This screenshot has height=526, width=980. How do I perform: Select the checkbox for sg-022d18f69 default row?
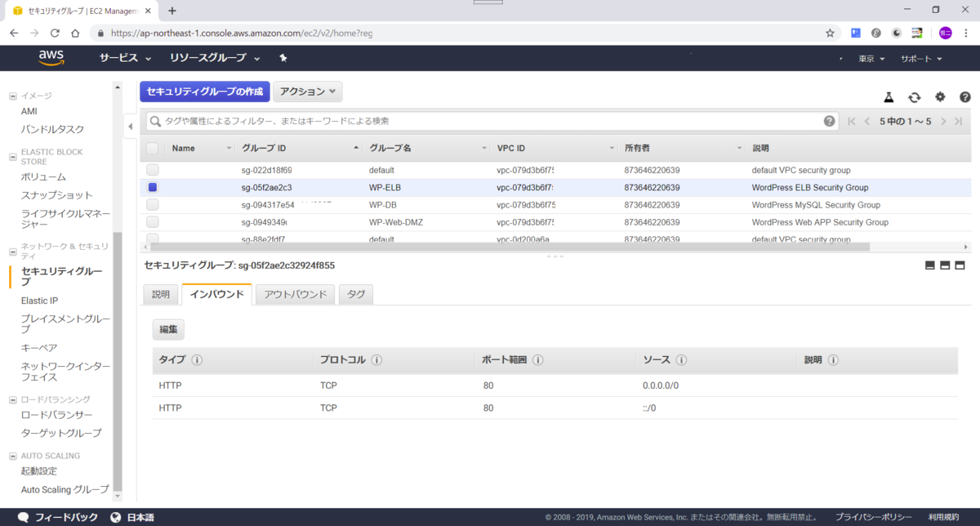click(152, 170)
